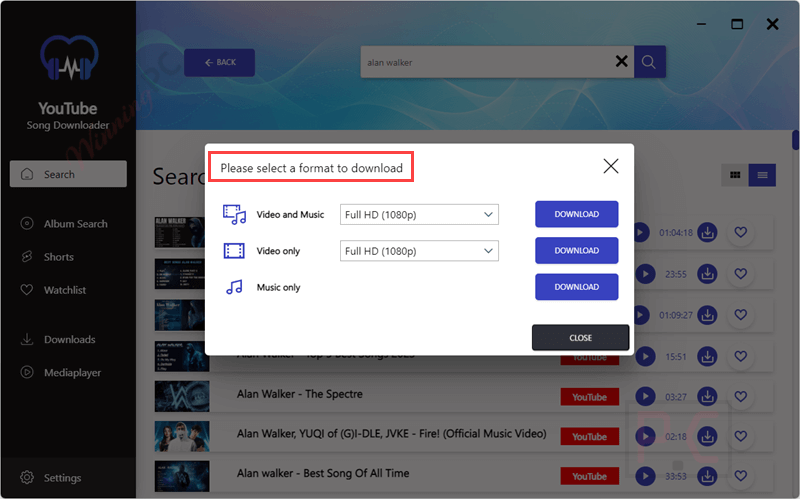The height and width of the screenshot is (499, 800).
Task: Download Alan walker - Best Song Of All Time
Action: (x=707, y=476)
